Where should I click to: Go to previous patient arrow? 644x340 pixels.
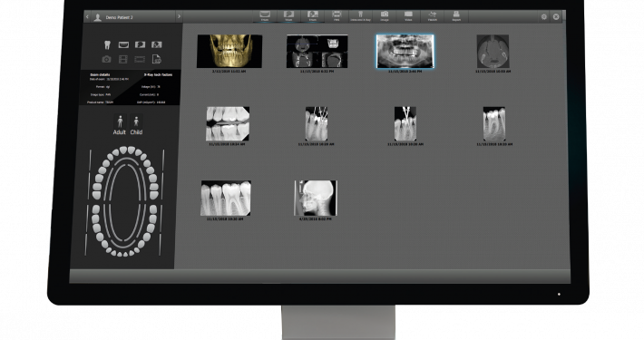click(87, 17)
